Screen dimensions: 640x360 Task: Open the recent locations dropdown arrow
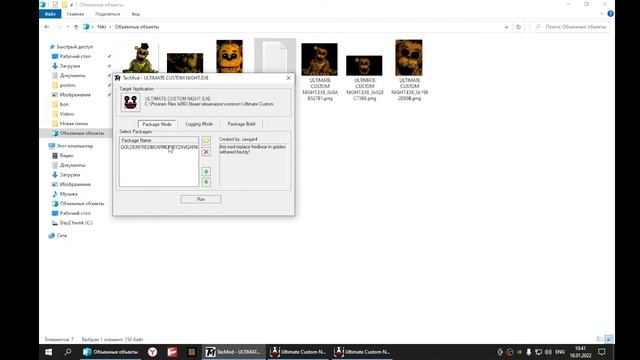[x=67, y=27]
